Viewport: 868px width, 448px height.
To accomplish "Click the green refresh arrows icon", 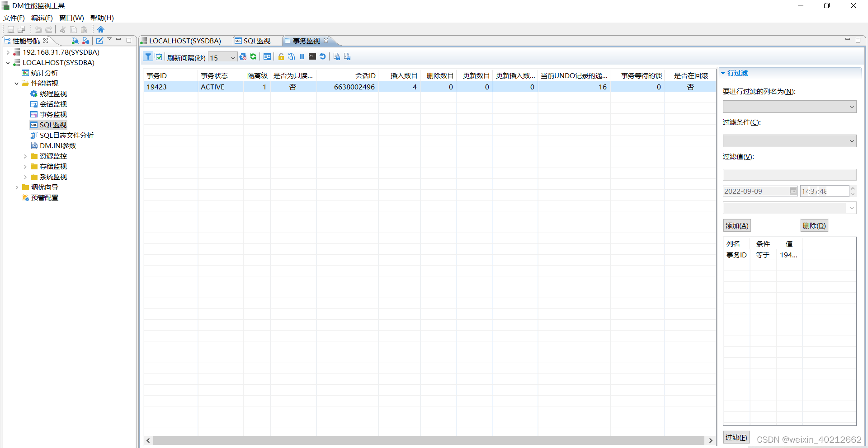I will coord(253,56).
